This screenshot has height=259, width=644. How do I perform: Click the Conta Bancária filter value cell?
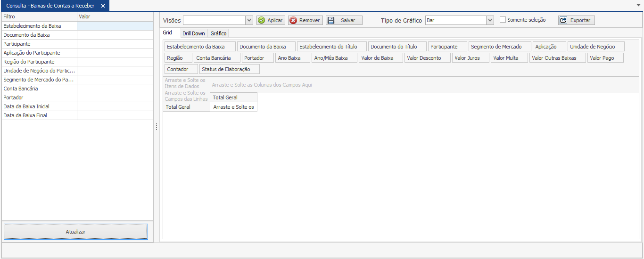(x=115, y=89)
